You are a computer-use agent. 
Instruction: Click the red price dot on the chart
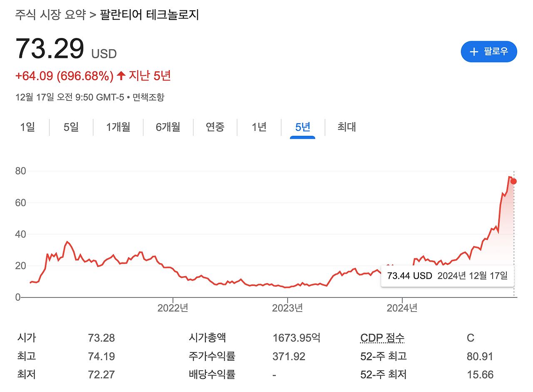514,181
